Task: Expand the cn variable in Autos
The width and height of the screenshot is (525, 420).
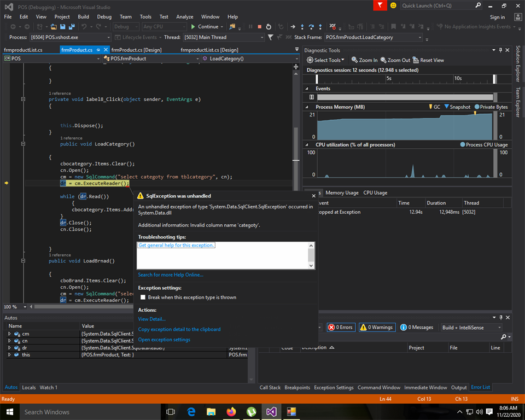Action: (9, 341)
